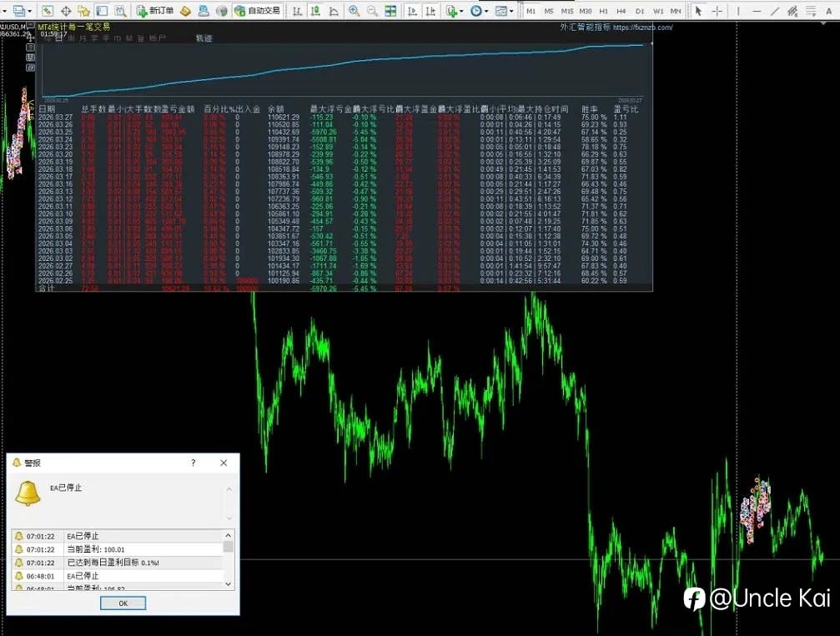Select the H1 timeframe
This screenshot has height=636, width=840.
click(603, 11)
